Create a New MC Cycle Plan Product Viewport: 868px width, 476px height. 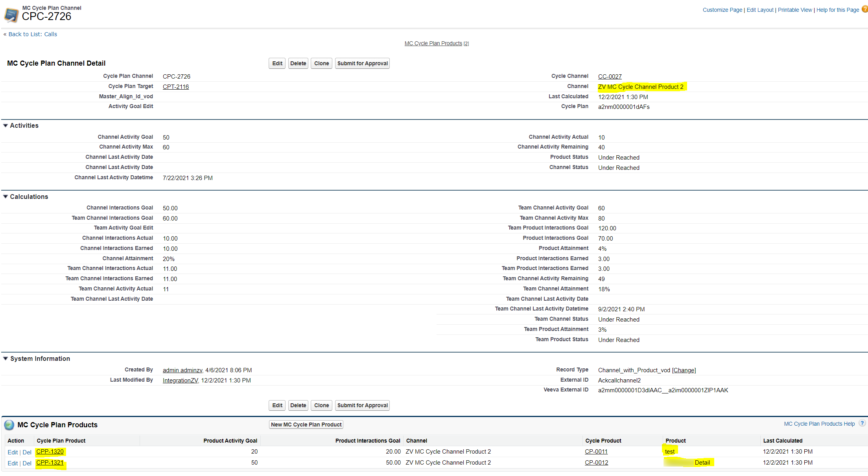[306, 425]
